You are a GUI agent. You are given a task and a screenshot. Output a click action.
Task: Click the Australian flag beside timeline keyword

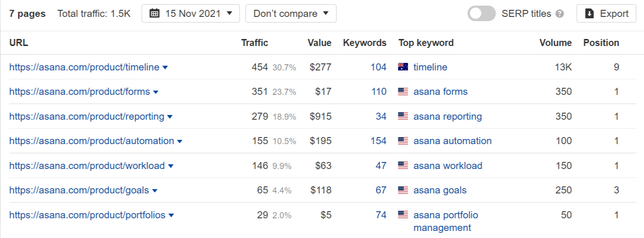403,67
